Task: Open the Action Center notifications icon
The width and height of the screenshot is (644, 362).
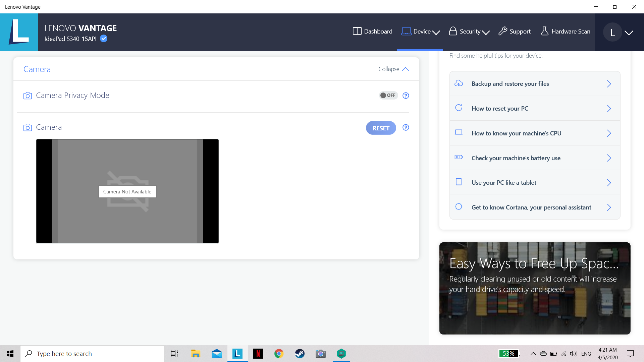Action: coord(630,354)
